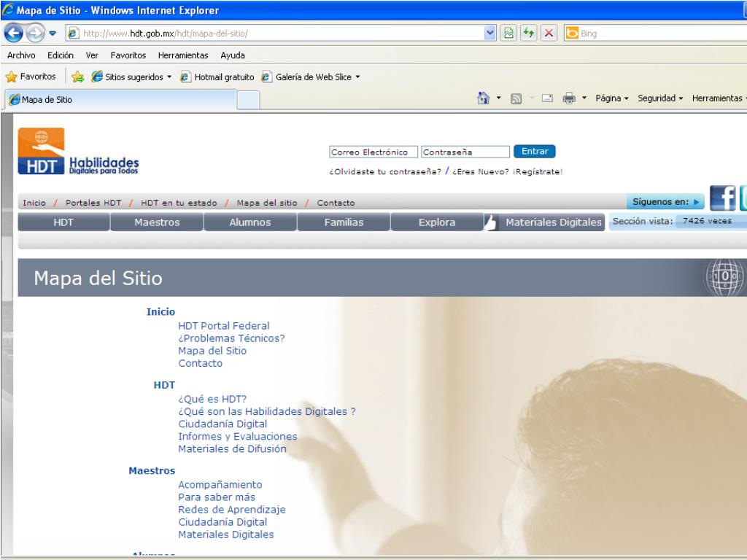Click the browser Back arrow button

click(13, 33)
